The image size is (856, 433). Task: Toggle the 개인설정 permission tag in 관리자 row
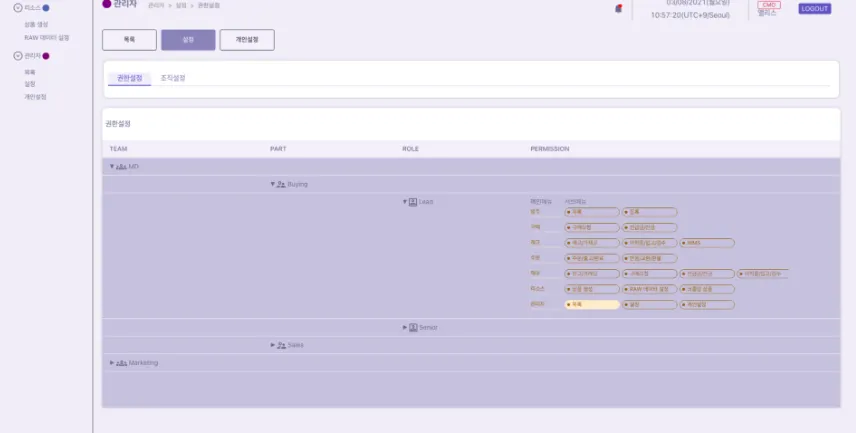[707, 305]
